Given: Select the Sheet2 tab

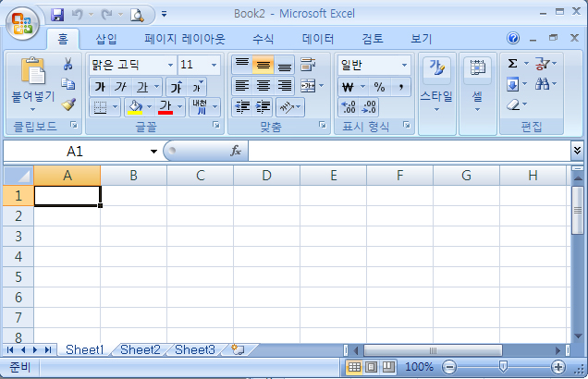Looking at the screenshot, I should [141, 349].
